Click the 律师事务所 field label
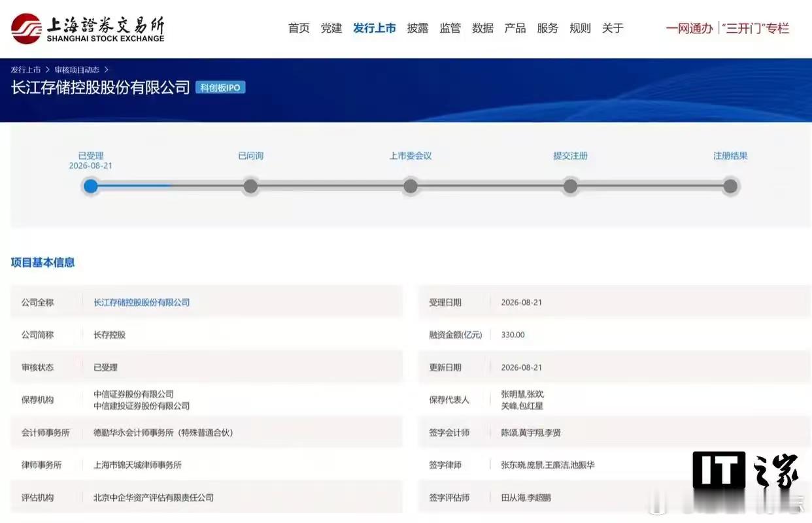This screenshot has height=523, width=812. tap(42, 465)
